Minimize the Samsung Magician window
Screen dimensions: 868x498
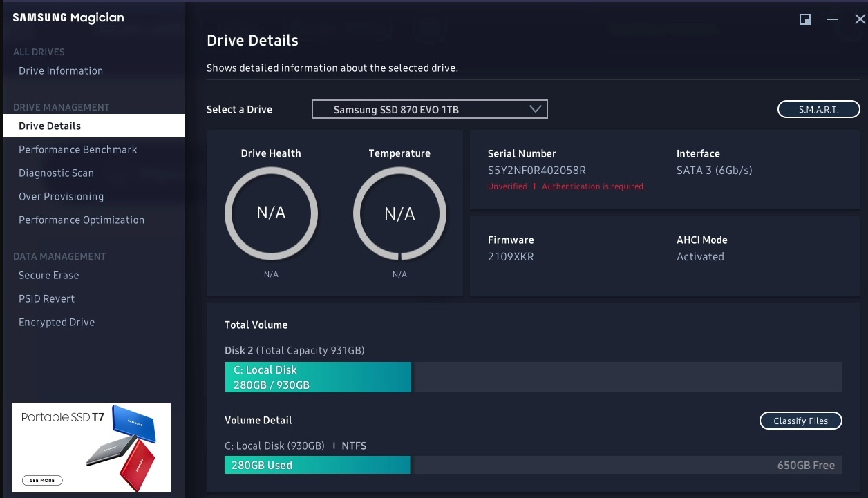(x=833, y=19)
